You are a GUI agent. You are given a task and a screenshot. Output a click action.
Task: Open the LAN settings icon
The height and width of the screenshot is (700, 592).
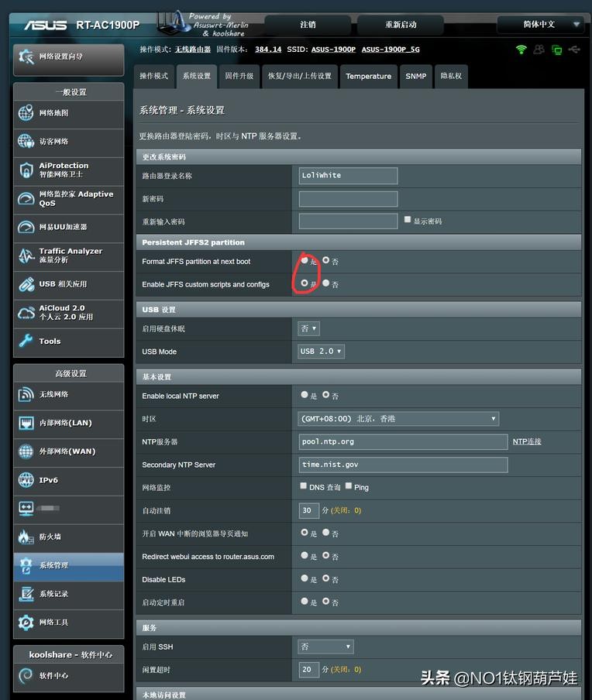click(x=26, y=423)
